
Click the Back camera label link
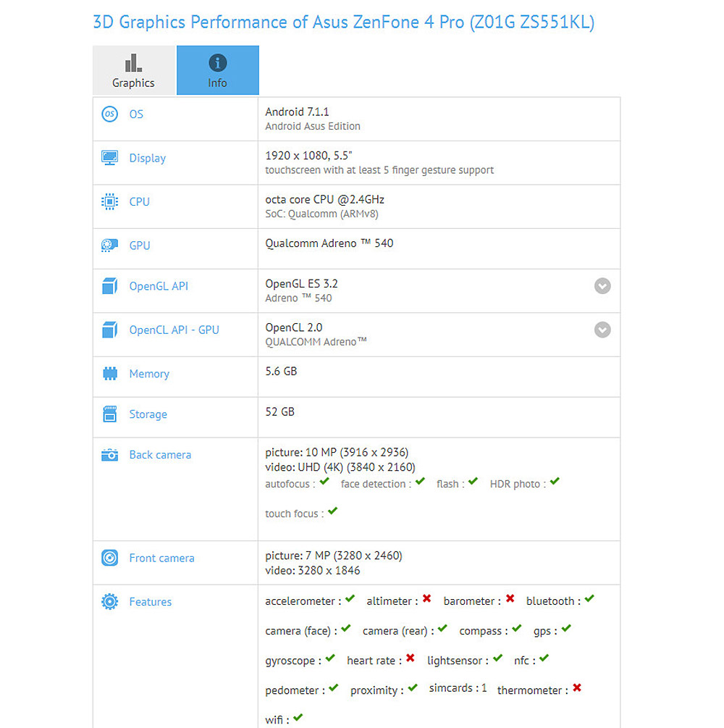tap(160, 455)
